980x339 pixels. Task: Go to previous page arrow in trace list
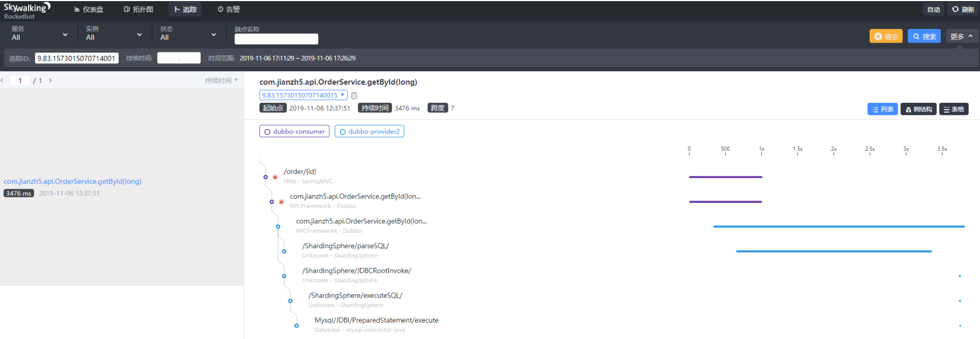point(2,80)
